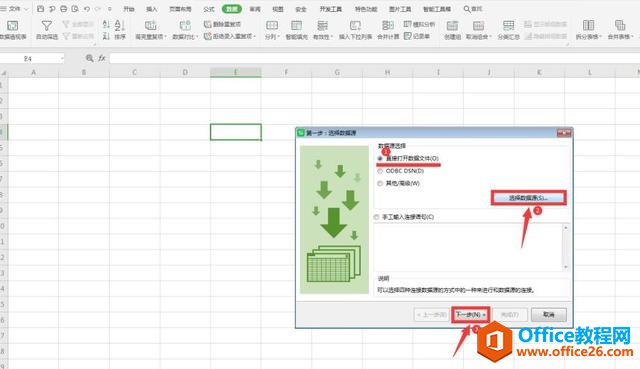The width and height of the screenshot is (640, 369).
Task: Click the fx insert function icon
Action: 102,58
